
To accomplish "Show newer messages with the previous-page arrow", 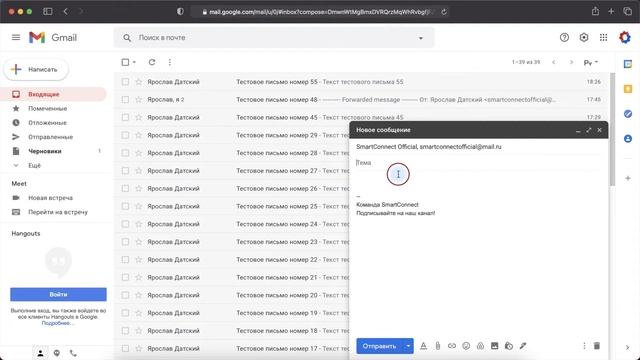I will tap(553, 62).
